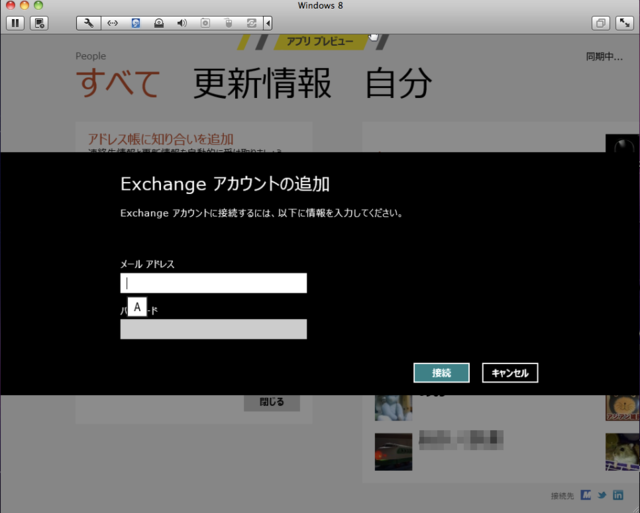
Task: Click the 接続 connect button
Action: [441, 373]
